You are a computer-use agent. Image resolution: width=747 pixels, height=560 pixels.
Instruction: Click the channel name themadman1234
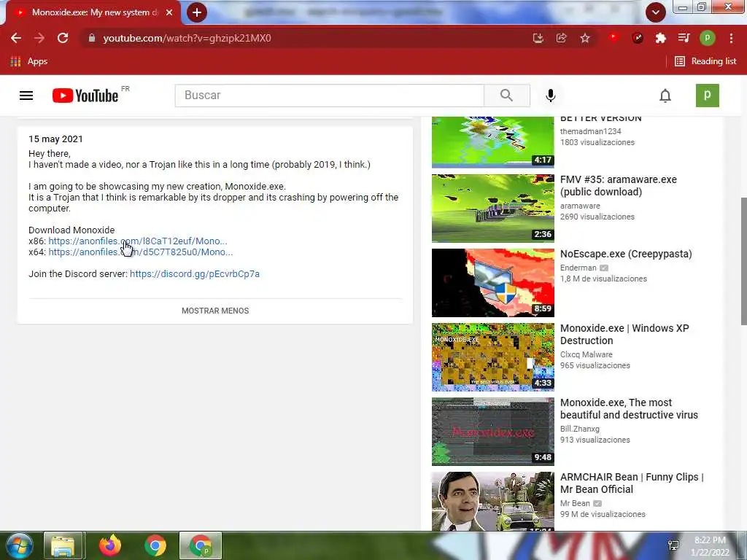click(x=591, y=131)
